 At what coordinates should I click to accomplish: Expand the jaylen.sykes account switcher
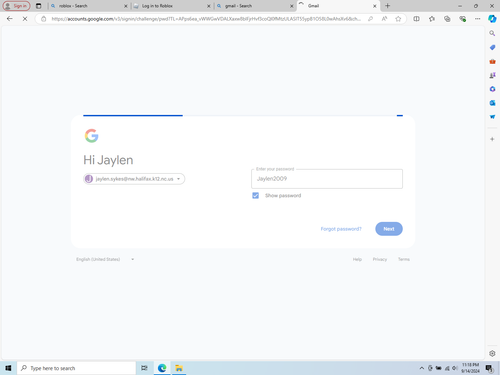[134, 179]
